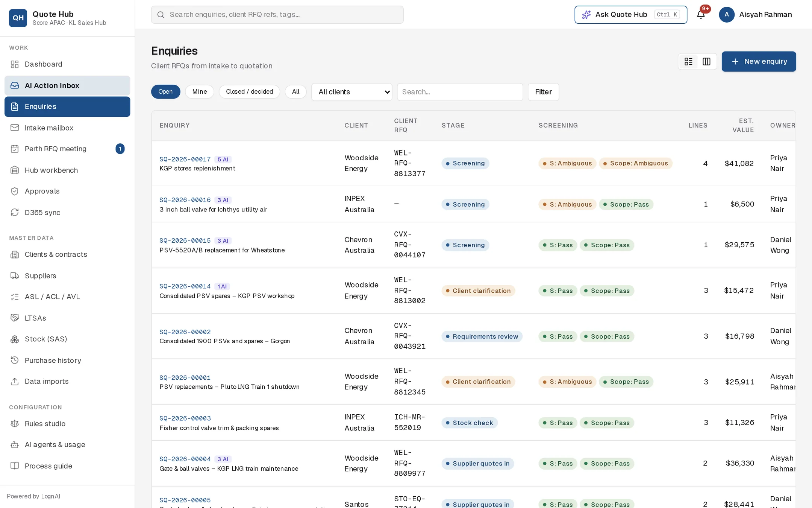Open the All clients dropdown

tap(351, 92)
